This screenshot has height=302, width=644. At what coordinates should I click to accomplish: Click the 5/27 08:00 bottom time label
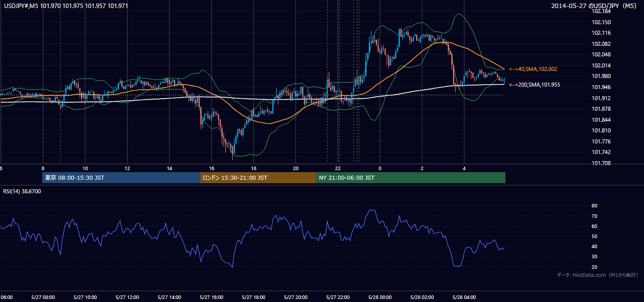point(43,297)
